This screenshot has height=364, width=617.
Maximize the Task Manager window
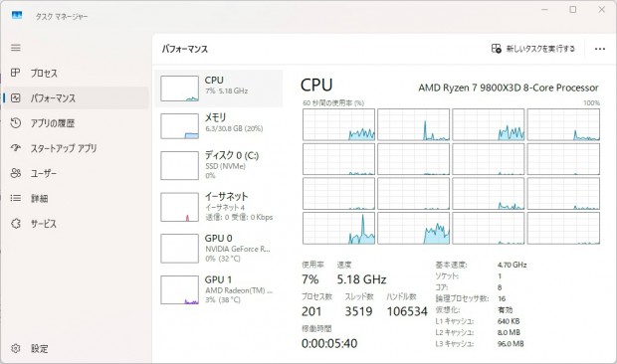(573, 9)
